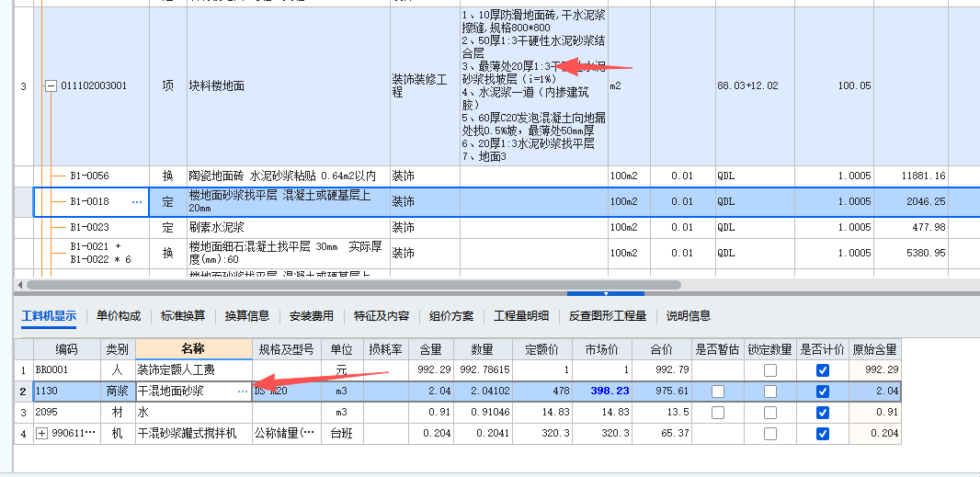Uncheck 是否计价 for the 水 material row
Viewport: 980px width, 477px height.
(823, 413)
